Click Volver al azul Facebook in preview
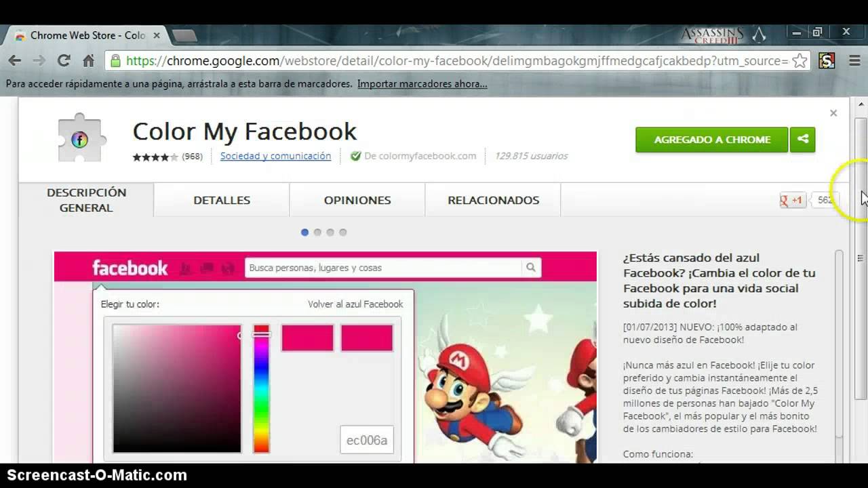The width and height of the screenshot is (868, 488). click(x=355, y=304)
